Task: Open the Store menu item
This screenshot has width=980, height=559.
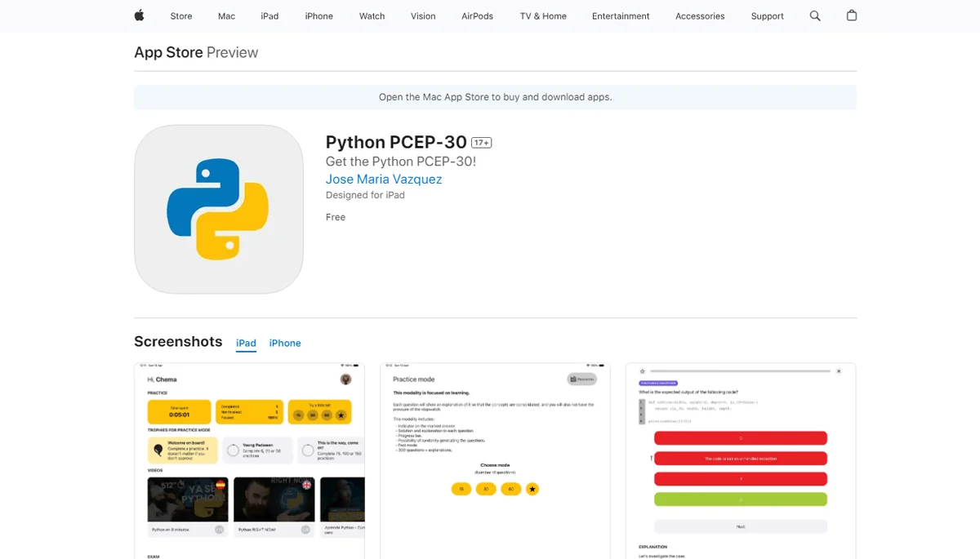Action: [x=181, y=16]
